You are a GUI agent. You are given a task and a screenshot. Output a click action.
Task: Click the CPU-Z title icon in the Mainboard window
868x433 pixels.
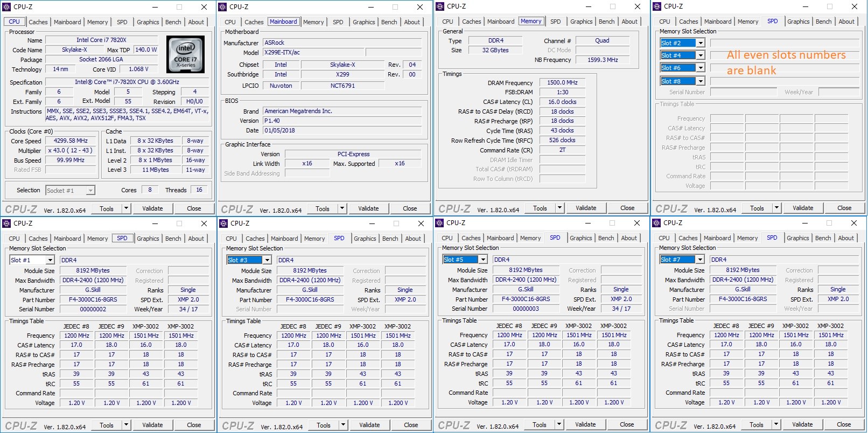pyautogui.click(x=223, y=7)
